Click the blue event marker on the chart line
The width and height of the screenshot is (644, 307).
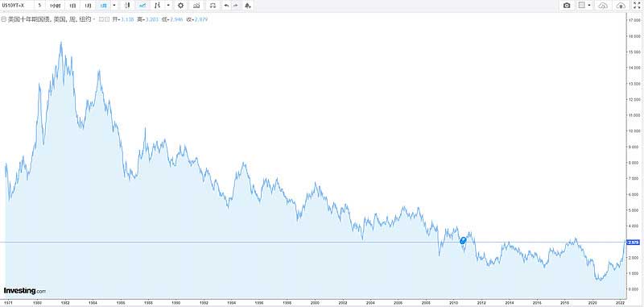click(463, 240)
